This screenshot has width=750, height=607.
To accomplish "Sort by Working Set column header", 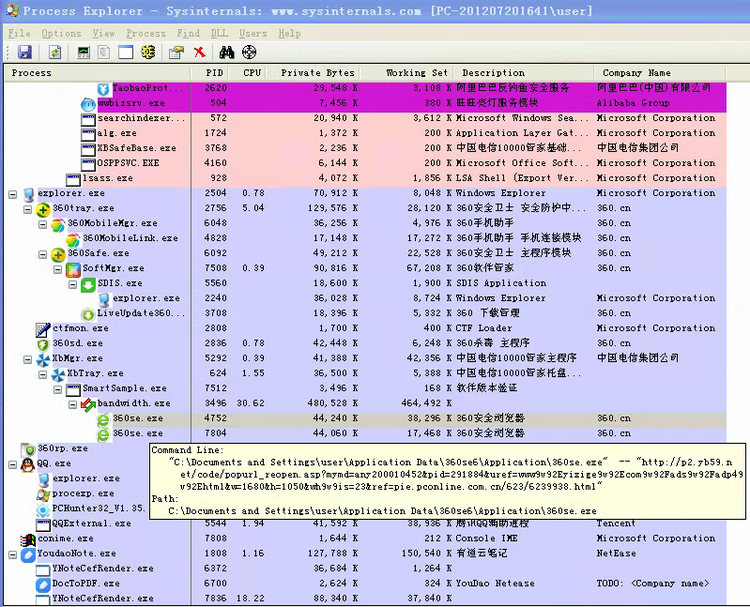I will 407,73.
